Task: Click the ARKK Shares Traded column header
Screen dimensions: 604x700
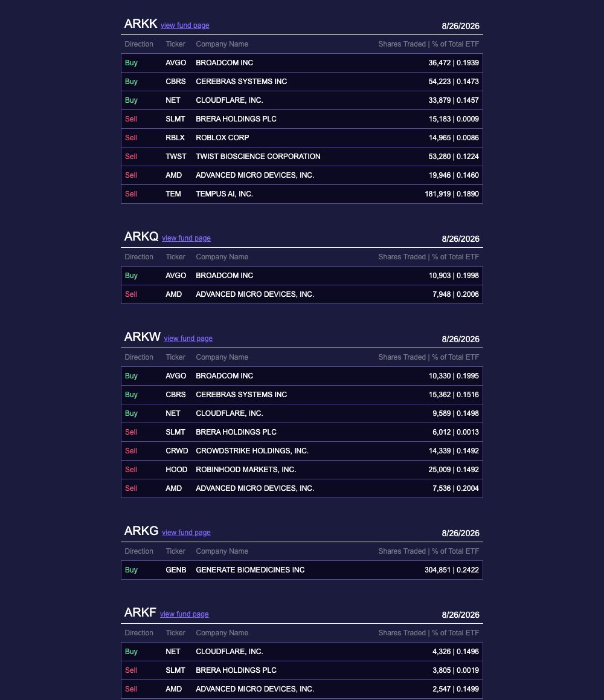Action: point(429,44)
